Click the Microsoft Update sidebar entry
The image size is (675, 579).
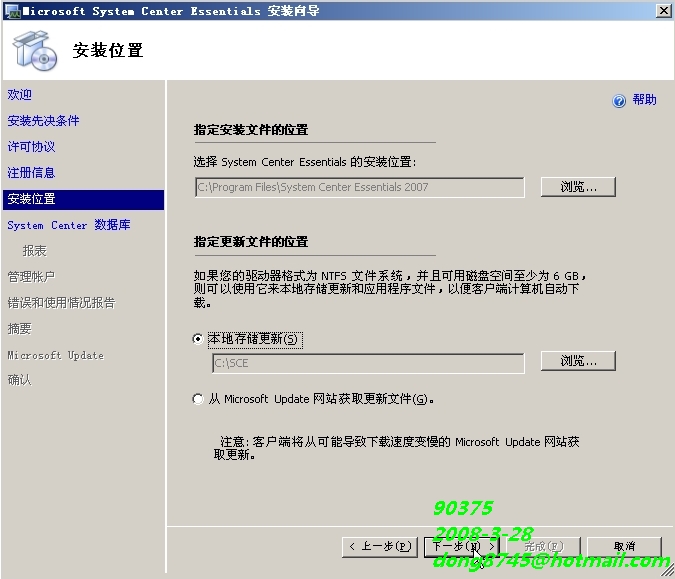pos(56,355)
